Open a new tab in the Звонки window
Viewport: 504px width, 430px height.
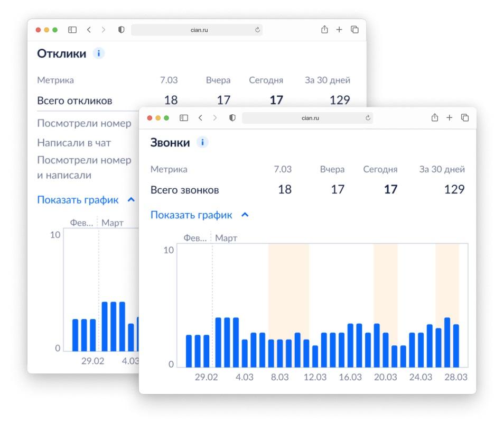[450, 118]
